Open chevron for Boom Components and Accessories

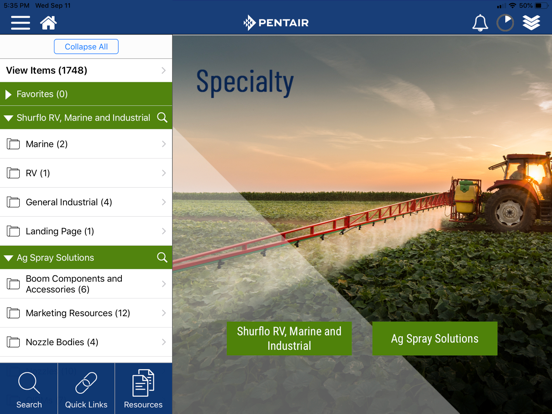pos(164,284)
